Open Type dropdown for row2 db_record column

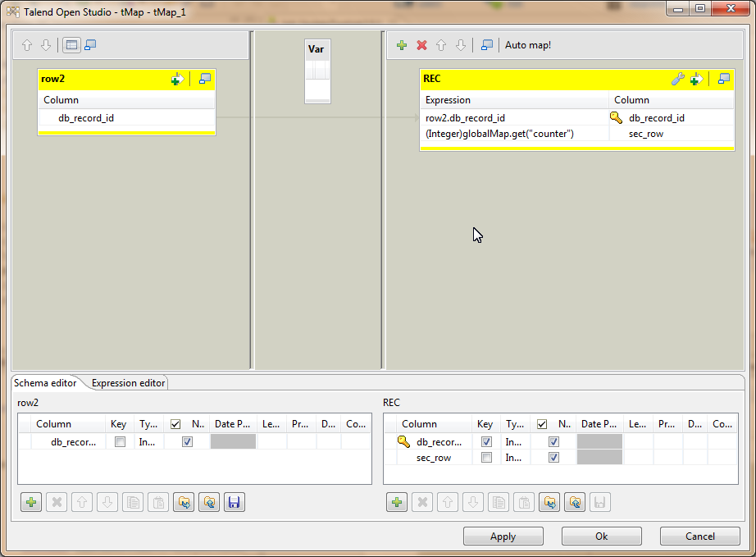pos(147,441)
